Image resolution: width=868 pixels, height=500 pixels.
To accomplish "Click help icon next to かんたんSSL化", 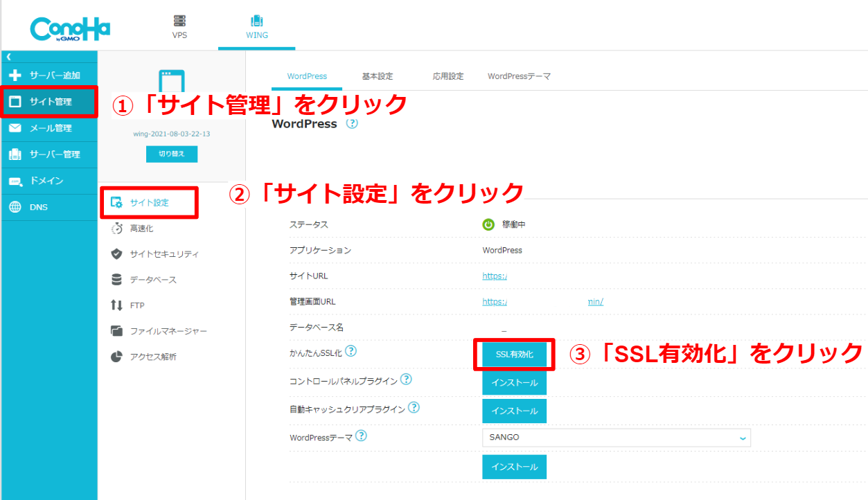I will [x=351, y=351].
